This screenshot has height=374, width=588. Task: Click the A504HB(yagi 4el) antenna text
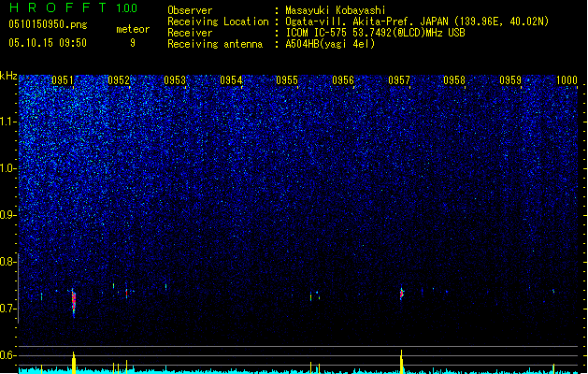[x=330, y=44]
